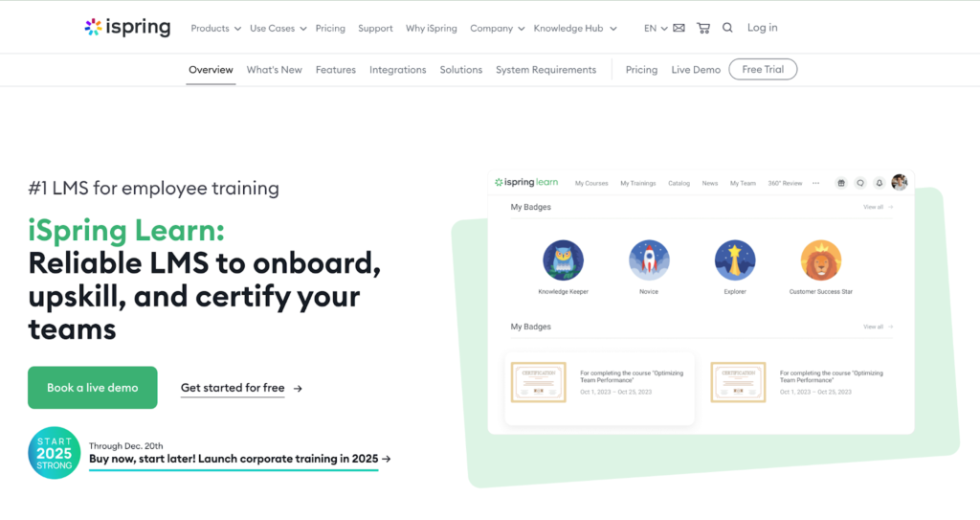
Task: Click the notification bell icon in preview
Action: [x=879, y=183]
